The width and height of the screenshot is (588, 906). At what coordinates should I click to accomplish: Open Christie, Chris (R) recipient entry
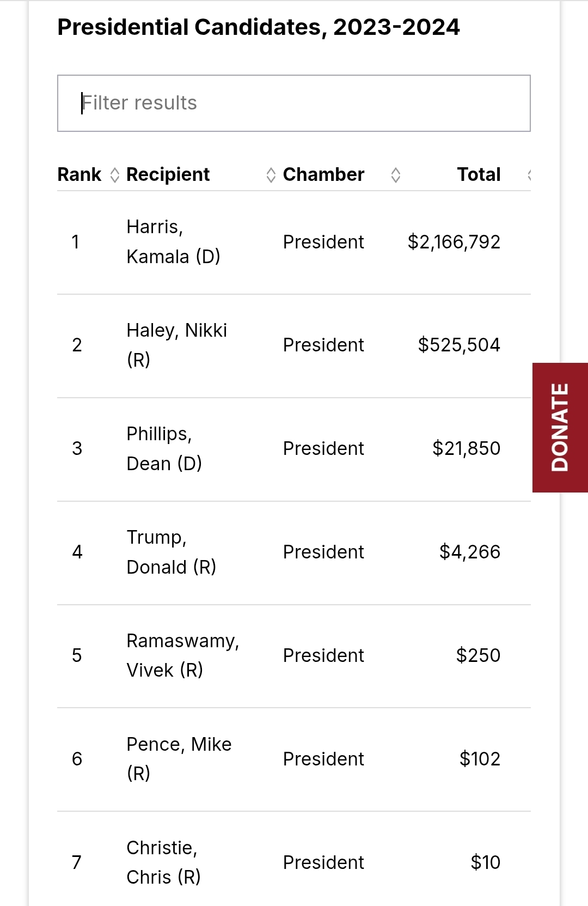[163, 862]
